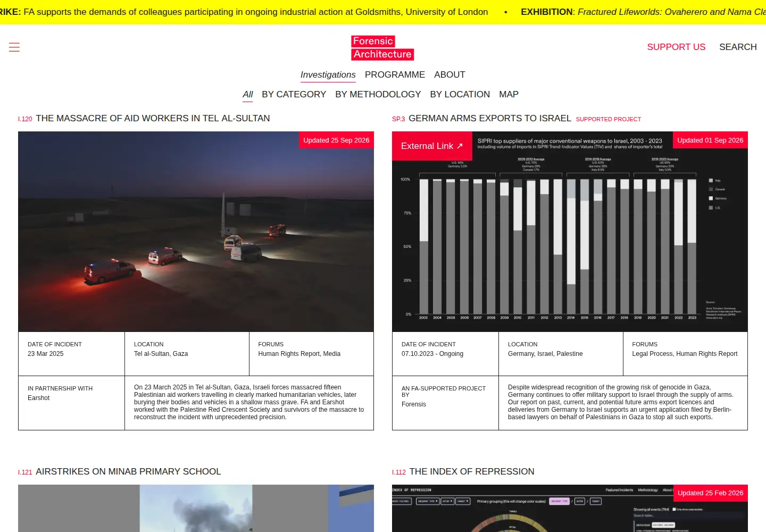766x532 pixels.
Task: Click the 'Forensis' supported-by text
Action: pyautogui.click(x=414, y=404)
